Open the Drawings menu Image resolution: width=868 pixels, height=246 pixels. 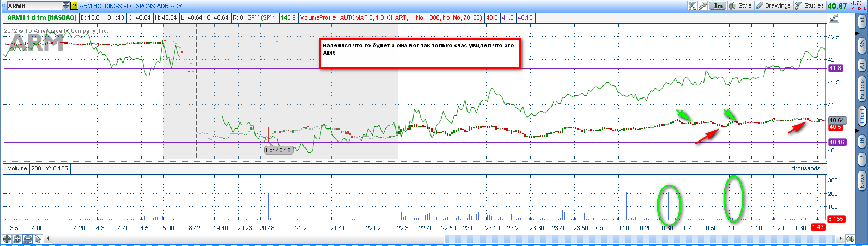tap(773, 5)
